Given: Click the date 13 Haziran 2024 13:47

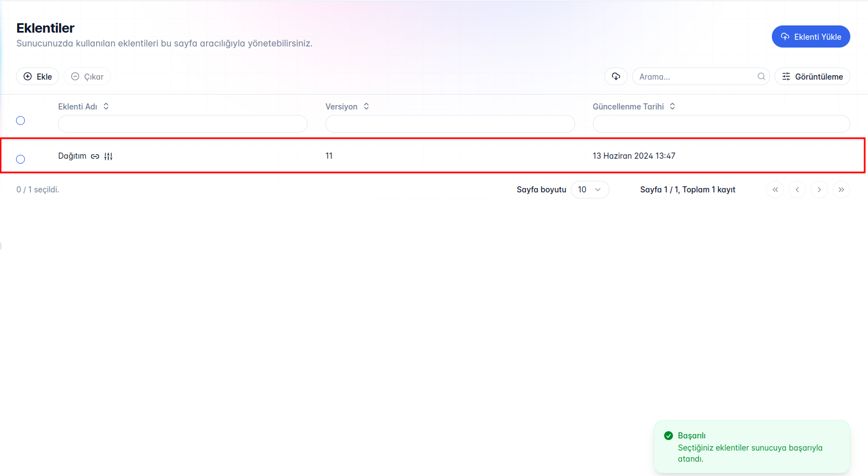Looking at the screenshot, I should (634, 156).
